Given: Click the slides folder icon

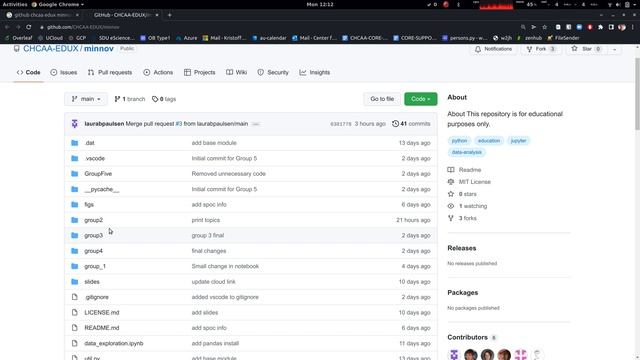Looking at the screenshot, I should tap(74, 282).
